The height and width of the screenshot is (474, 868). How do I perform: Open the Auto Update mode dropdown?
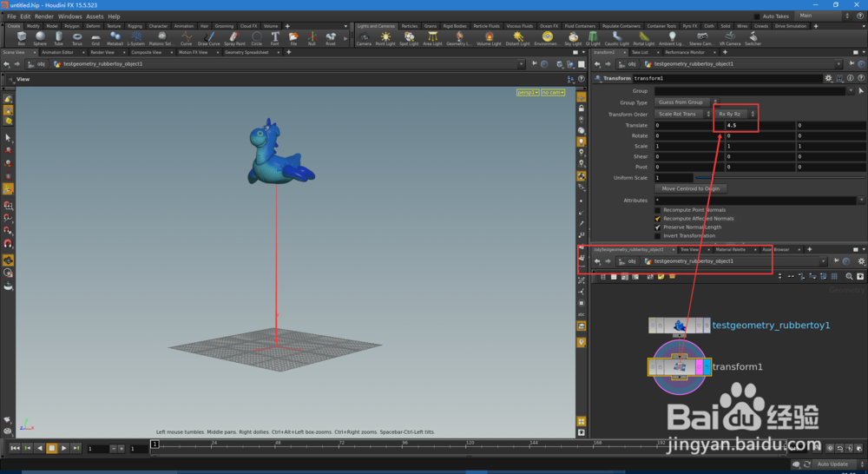pyautogui.click(x=838, y=464)
